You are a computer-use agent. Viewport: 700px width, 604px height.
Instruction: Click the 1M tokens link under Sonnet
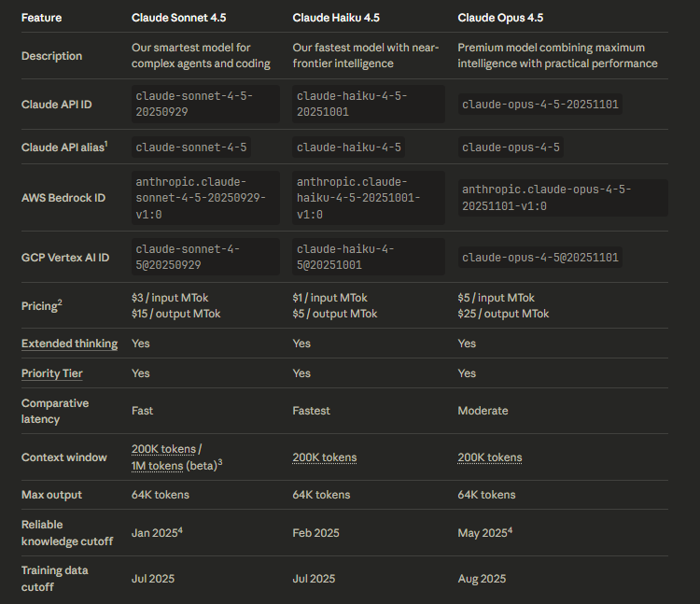(157, 465)
